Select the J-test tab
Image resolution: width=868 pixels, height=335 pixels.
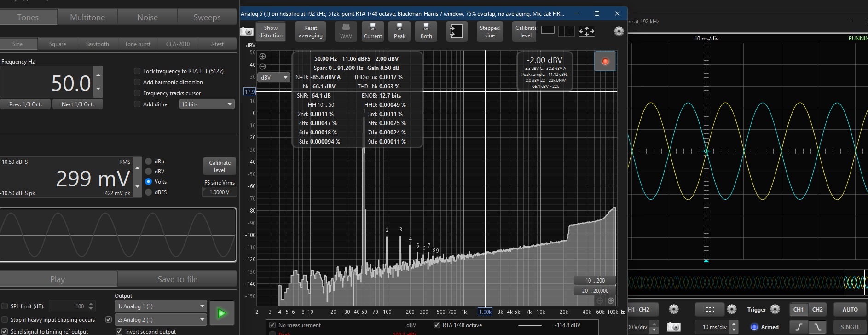[x=217, y=44]
